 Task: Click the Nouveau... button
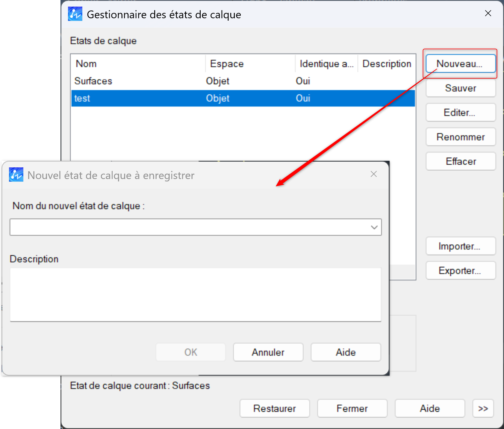click(460, 64)
